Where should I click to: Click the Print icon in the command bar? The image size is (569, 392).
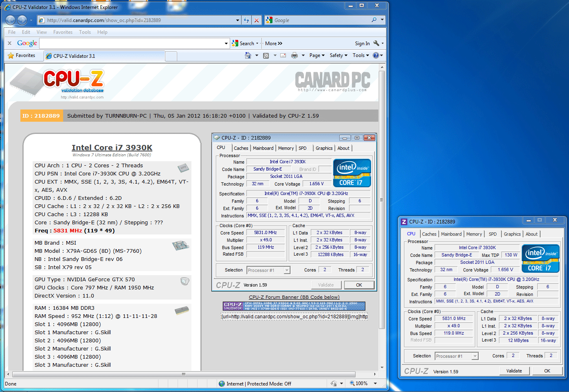(294, 55)
